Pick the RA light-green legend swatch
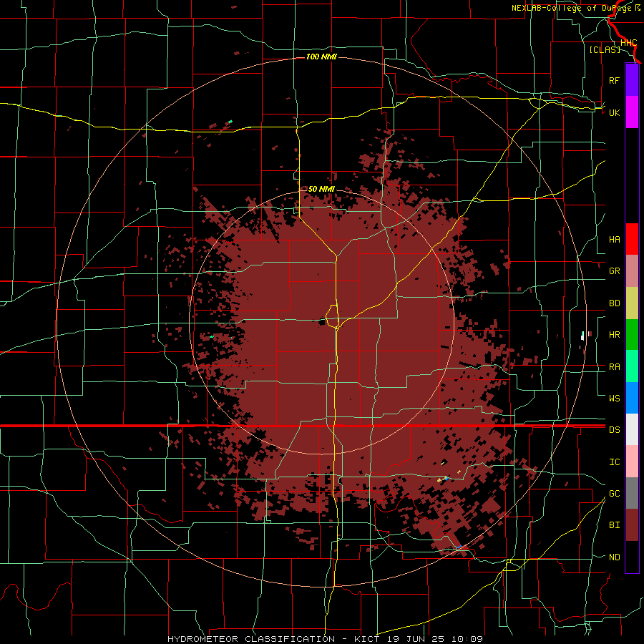The image size is (644, 644). 632,366
